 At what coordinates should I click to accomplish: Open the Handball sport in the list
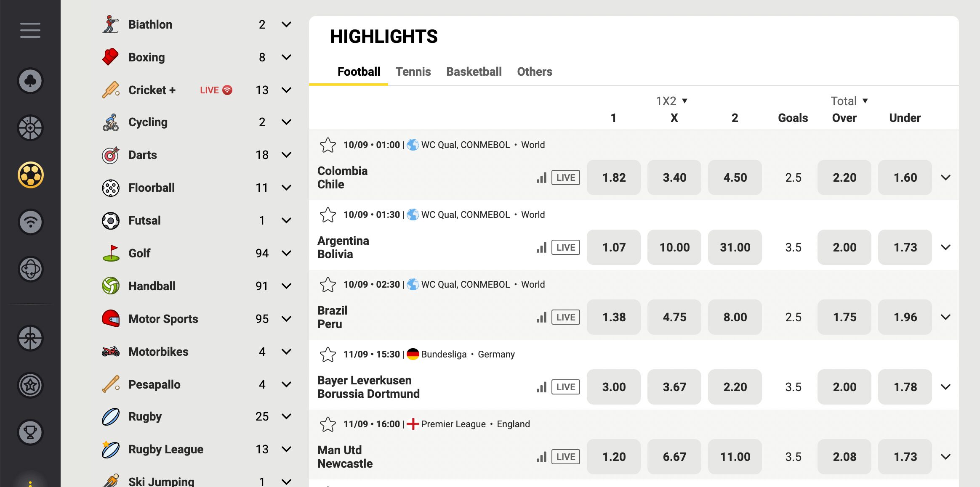click(152, 286)
